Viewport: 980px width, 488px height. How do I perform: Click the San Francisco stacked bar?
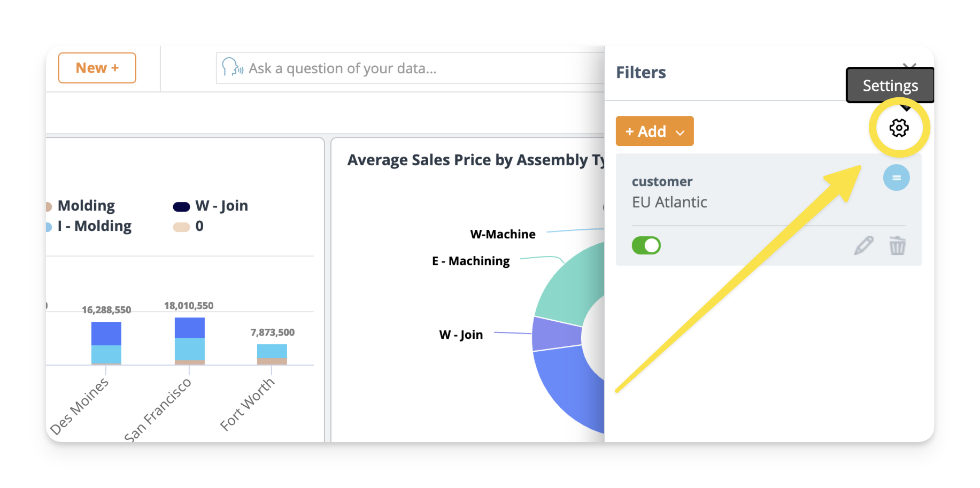click(x=189, y=341)
